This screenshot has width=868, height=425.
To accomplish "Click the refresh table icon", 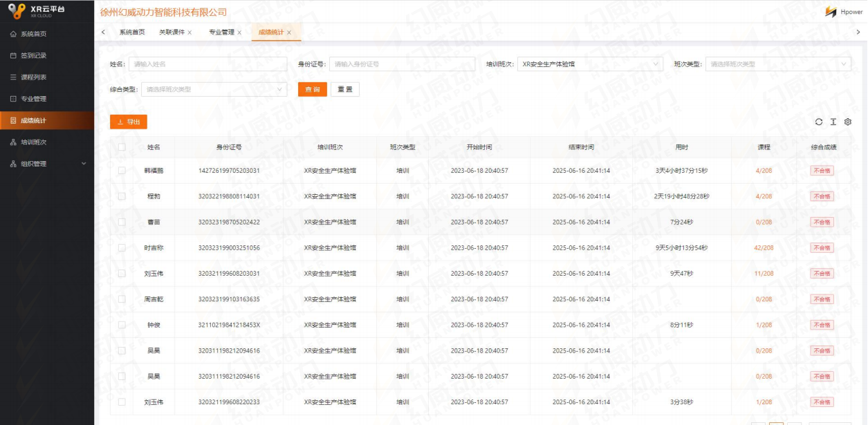I will click(819, 122).
